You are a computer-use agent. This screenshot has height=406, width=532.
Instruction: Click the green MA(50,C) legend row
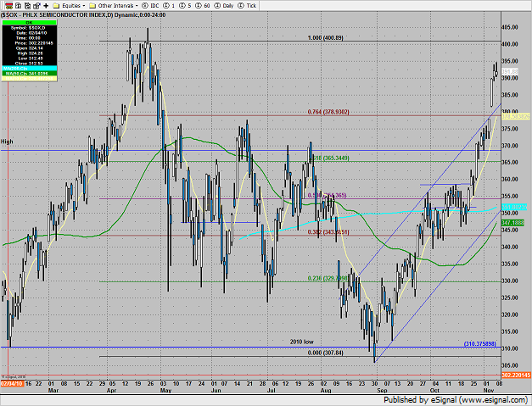pos(29,73)
